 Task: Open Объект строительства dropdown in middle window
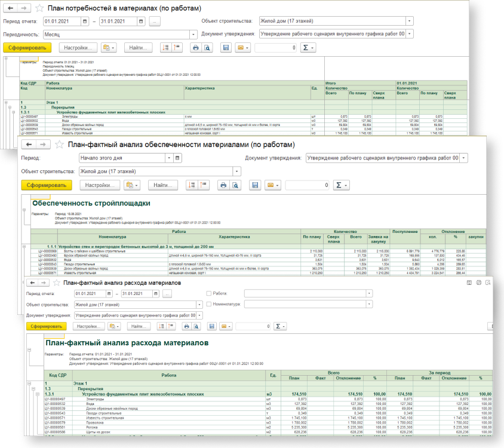click(237, 171)
